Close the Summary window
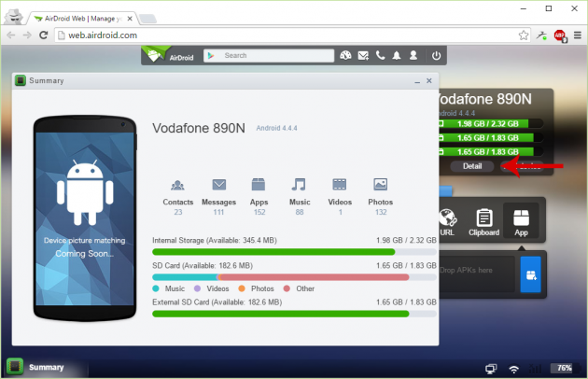This screenshot has width=588, height=379. (x=429, y=80)
